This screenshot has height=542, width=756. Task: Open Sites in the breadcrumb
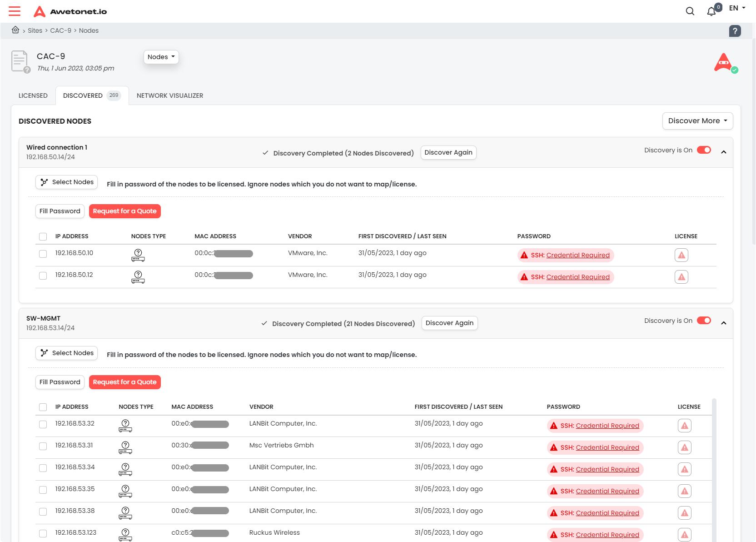click(x=35, y=30)
